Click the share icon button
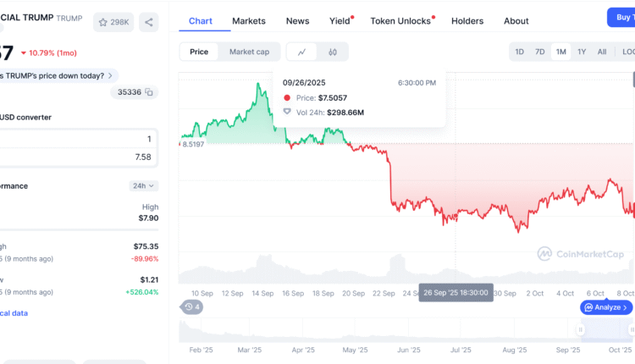This screenshot has width=635, height=364. [148, 23]
